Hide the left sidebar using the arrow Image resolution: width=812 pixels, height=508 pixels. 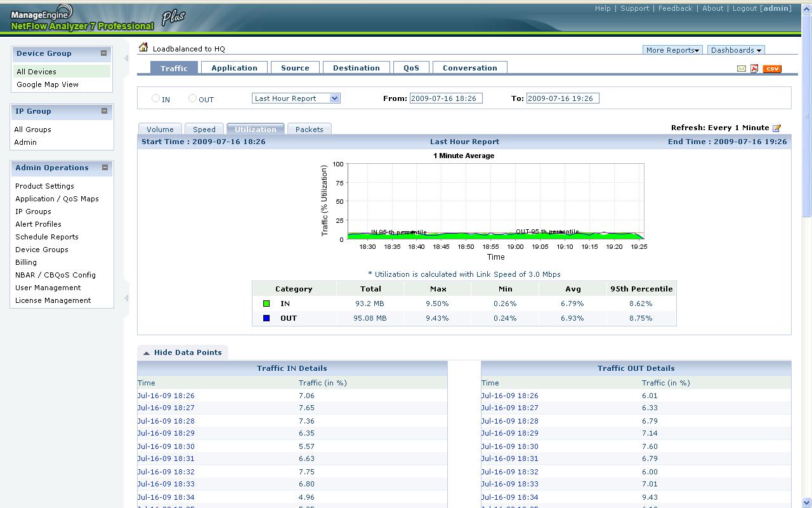click(126, 58)
